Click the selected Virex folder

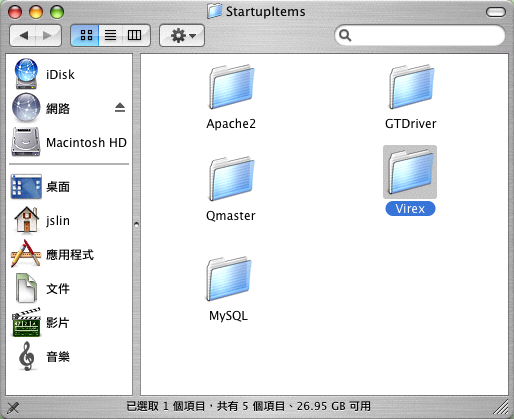click(x=410, y=172)
